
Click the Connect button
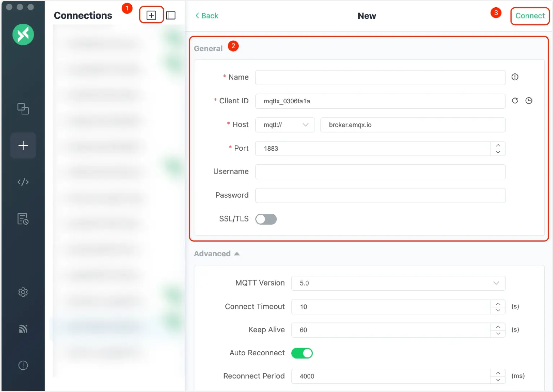(x=530, y=16)
